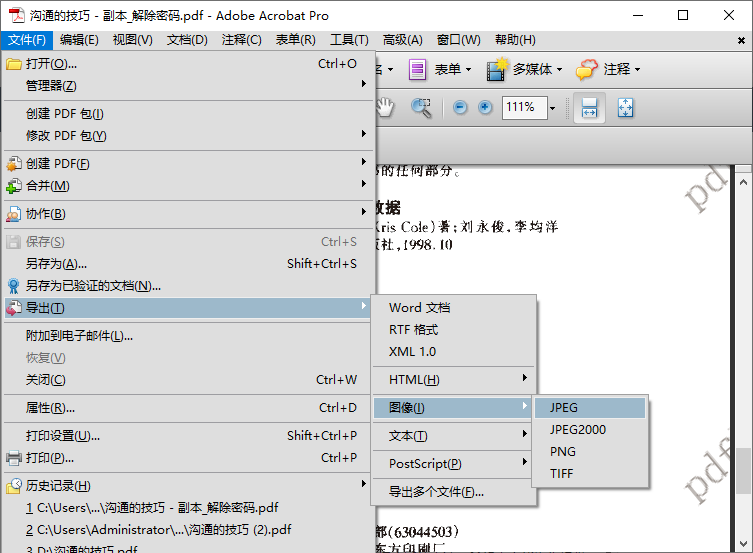Open the zoom percentage dropdown arrow
This screenshot has width=753, height=553.
click(552, 108)
